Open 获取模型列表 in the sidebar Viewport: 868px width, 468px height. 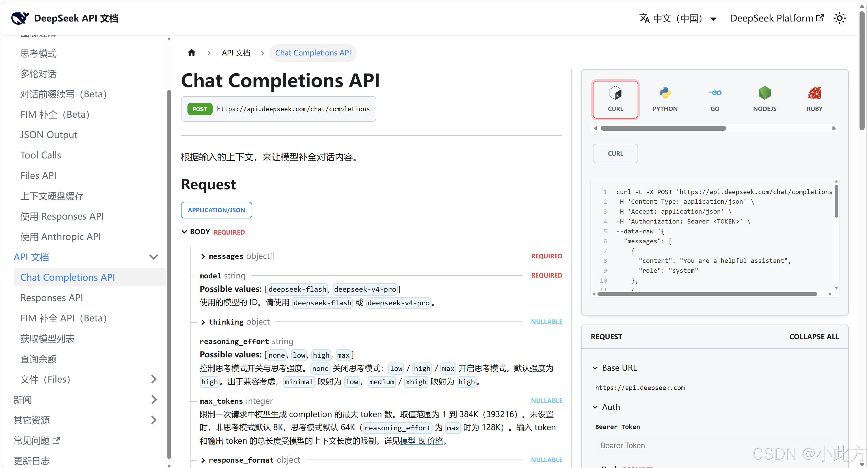47,338
